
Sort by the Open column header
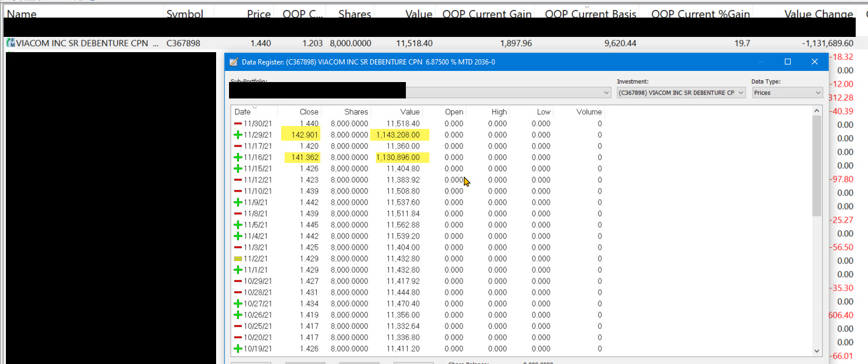pos(444,111)
